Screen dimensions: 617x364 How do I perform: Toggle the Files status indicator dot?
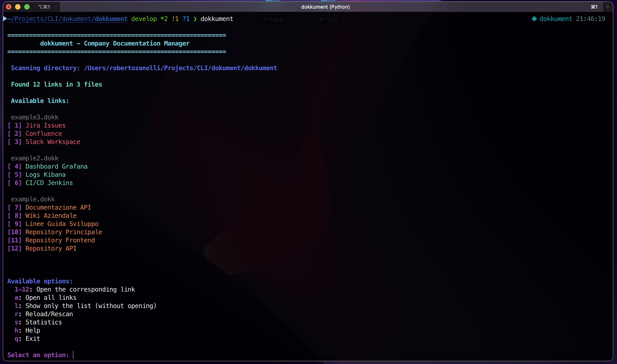[265, 19]
